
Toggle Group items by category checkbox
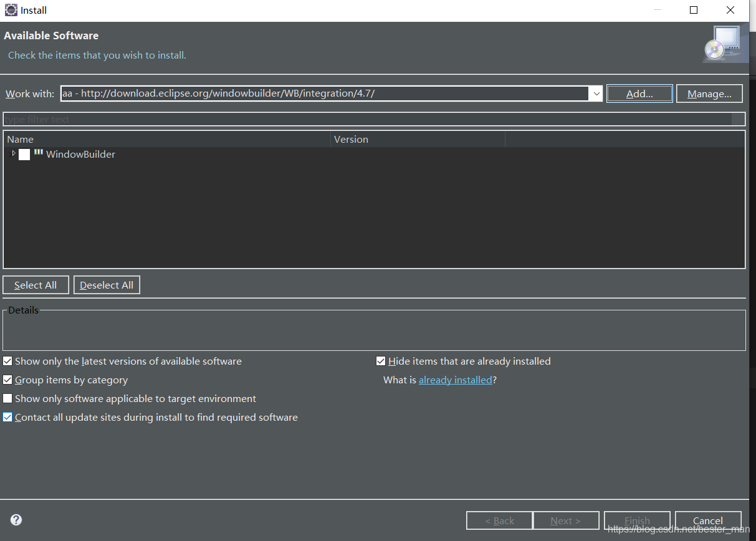[x=7, y=380]
